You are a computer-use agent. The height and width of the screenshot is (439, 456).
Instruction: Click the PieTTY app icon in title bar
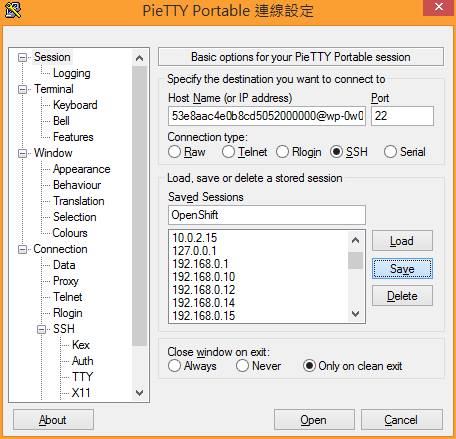(13, 10)
